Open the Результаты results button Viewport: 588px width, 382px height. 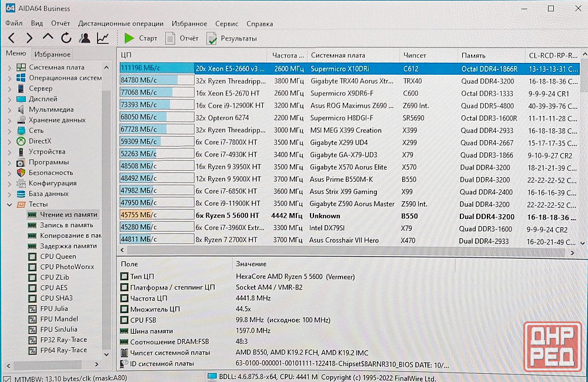click(x=232, y=38)
